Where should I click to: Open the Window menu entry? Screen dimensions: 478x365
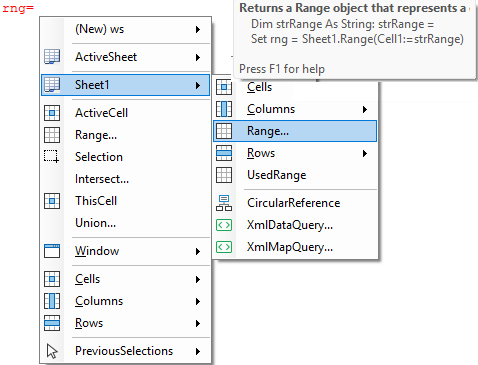point(125,251)
